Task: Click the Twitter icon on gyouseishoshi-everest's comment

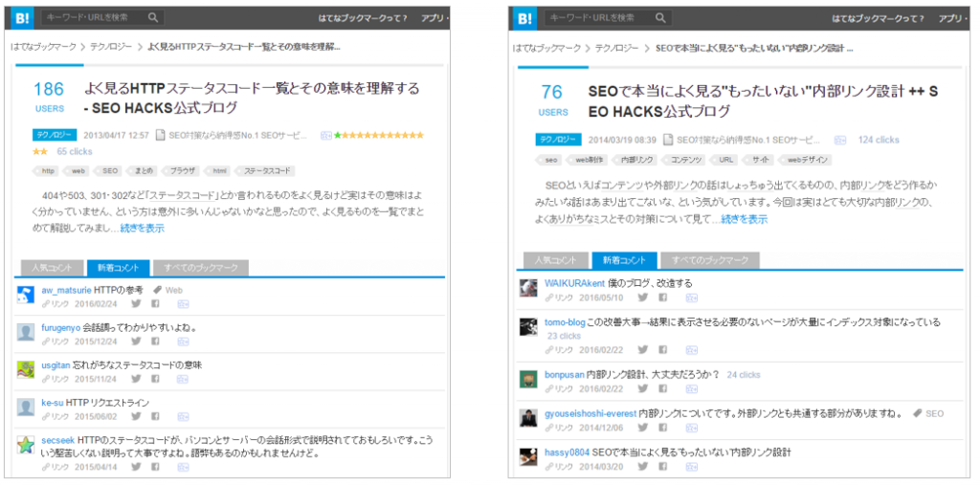Action: [x=642, y=428]
